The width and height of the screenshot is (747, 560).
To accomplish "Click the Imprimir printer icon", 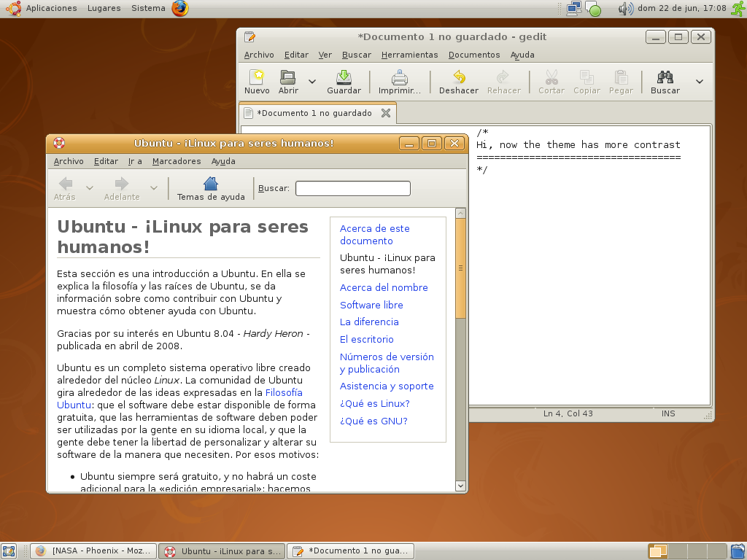I will [x=400, y=77].
